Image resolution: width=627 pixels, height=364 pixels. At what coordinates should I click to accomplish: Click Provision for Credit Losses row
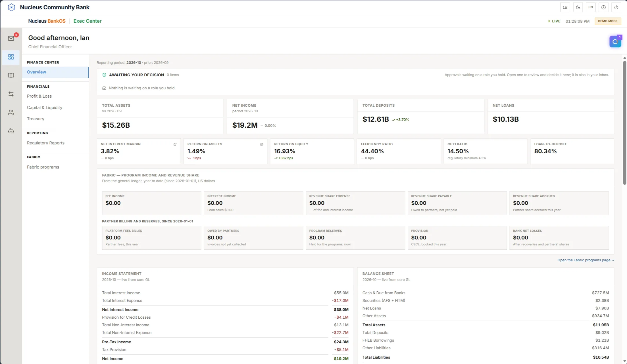coord(225,317)
